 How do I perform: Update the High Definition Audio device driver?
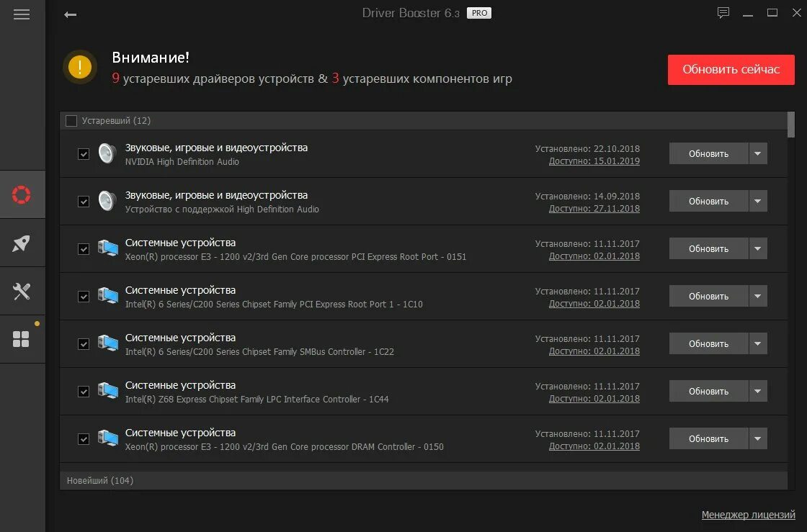point(709,201)
